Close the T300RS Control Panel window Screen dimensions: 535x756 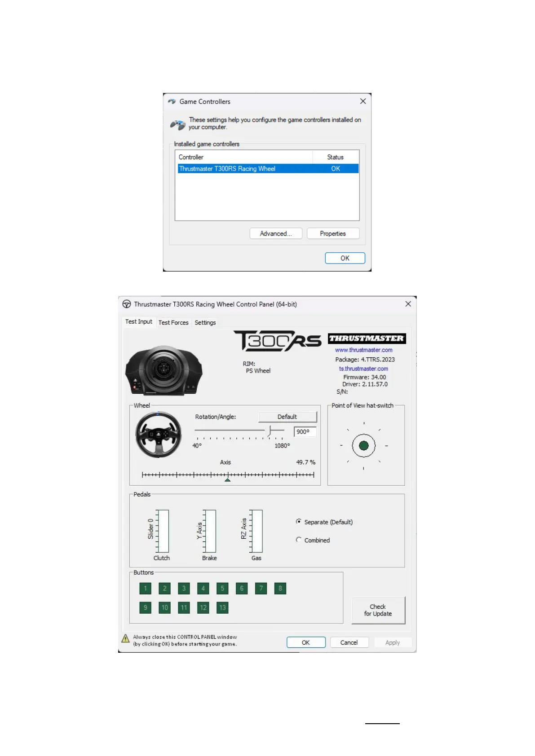click(x=408, y=304)
